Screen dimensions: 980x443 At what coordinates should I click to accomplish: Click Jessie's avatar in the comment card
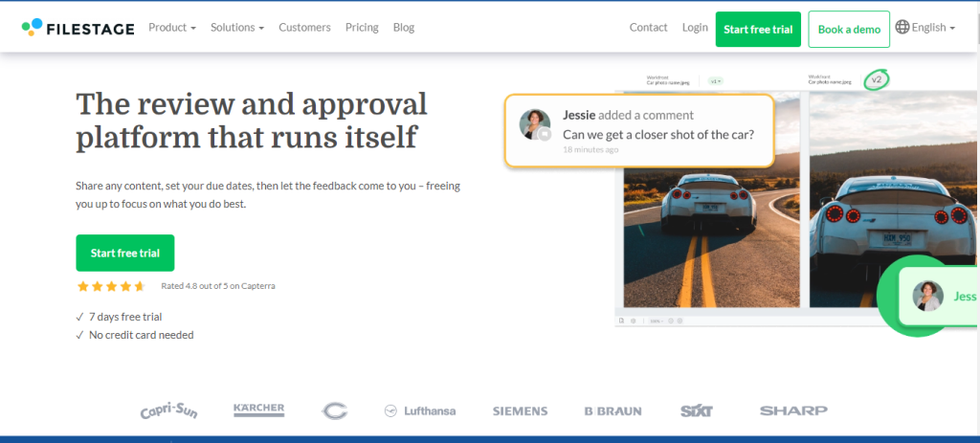535,124
